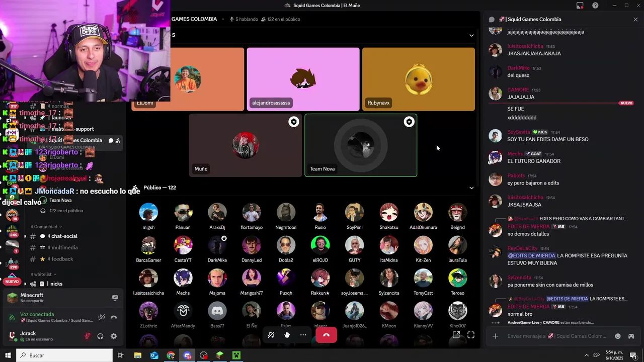This screenshot has height=362, width=644.
Task: Close the Squid Games Colombia chat panel
Action: pyautogui.click(x=635, y=20)
